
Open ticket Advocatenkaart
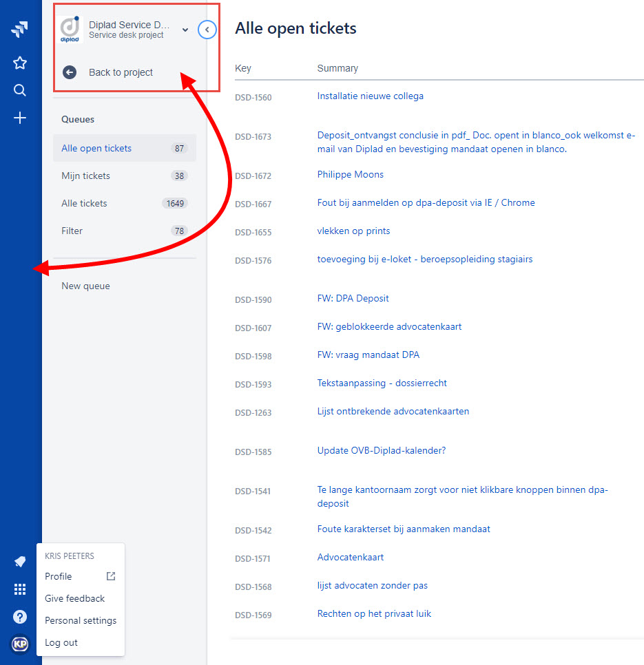pyautogui.click(x=351, y=558)
